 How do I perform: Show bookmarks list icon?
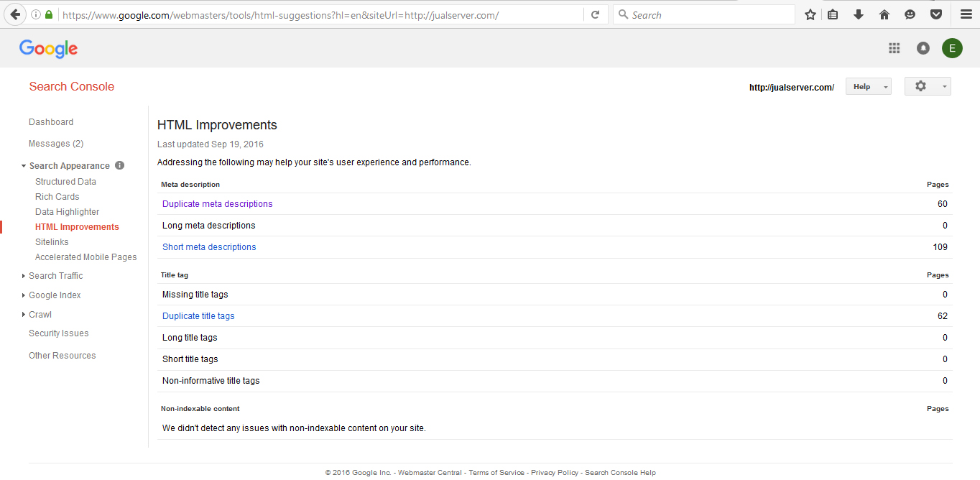click(x=833, y=14)
